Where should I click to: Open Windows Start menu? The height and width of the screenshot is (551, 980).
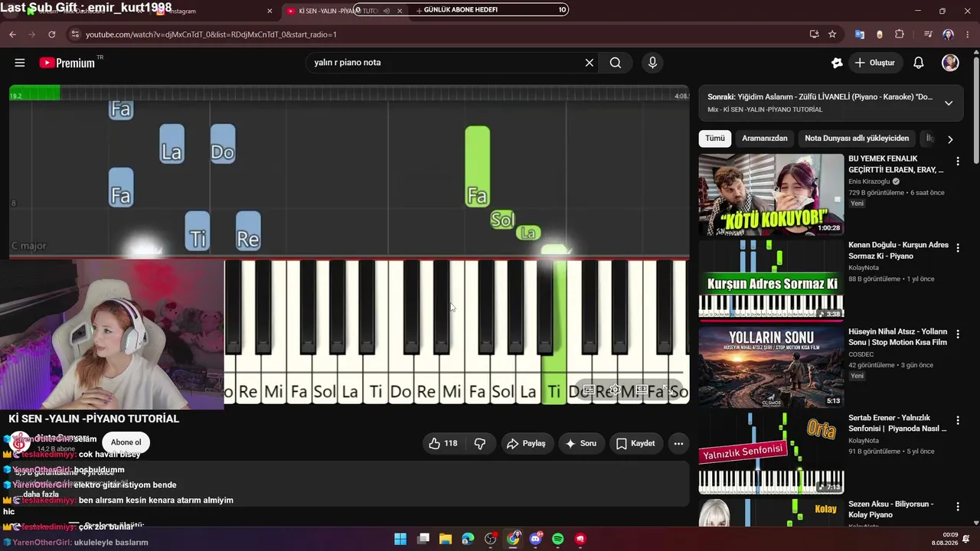[400, 539]
